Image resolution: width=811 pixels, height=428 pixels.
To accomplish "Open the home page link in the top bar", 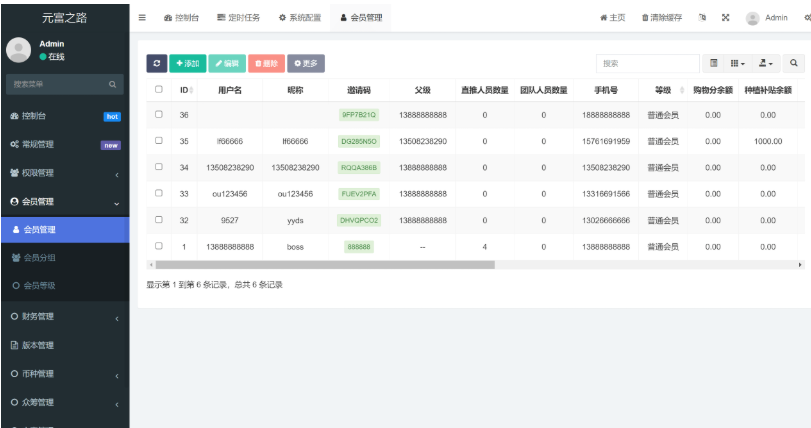I will point(612,18).
